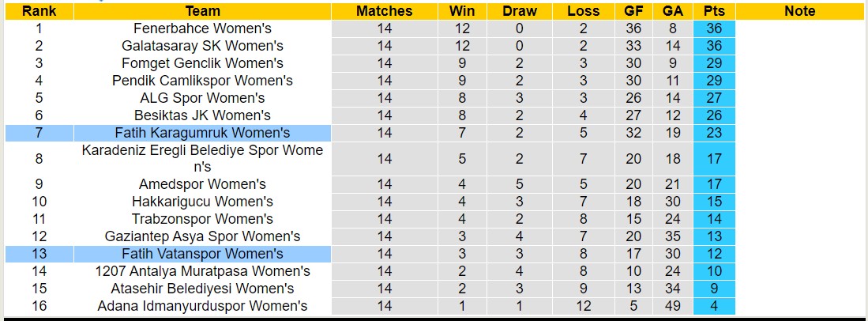Click Fenerbahce's blue 36 points cell
The height and width of the screenshot is (321, 868).
(x=714, y=28)
